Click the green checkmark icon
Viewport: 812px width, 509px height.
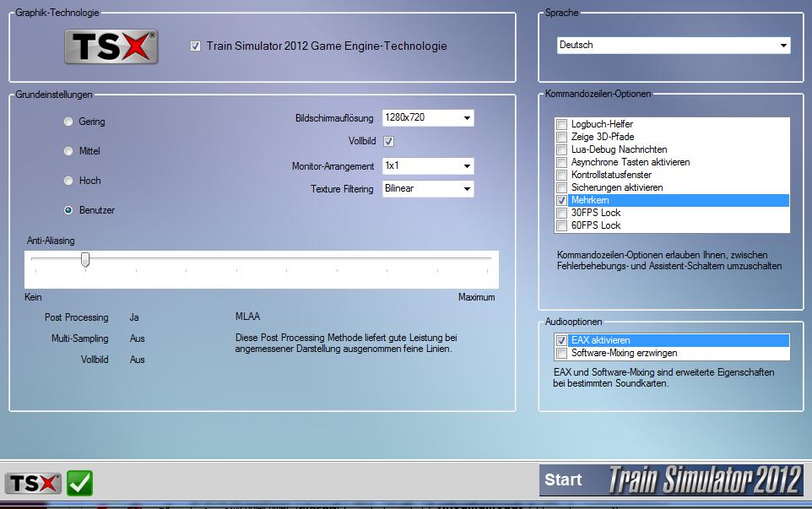pyautogui.click(x=79, y=483)
